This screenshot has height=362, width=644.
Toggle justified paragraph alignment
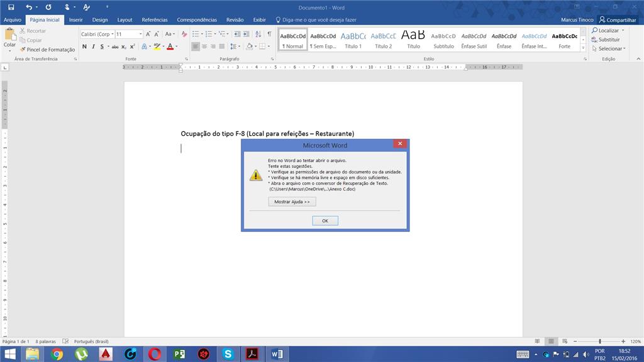(x=222, y=47)
